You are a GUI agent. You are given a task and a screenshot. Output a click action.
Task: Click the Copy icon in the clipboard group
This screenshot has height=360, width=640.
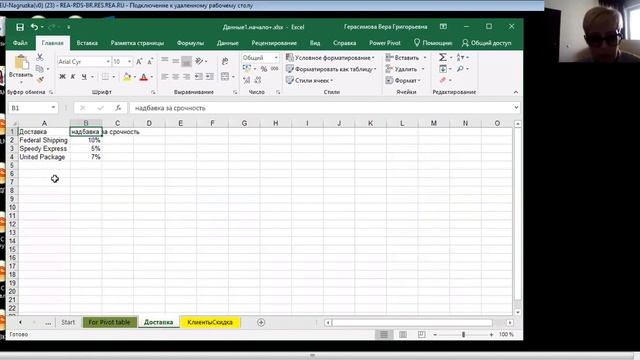(x=40, y=69)
